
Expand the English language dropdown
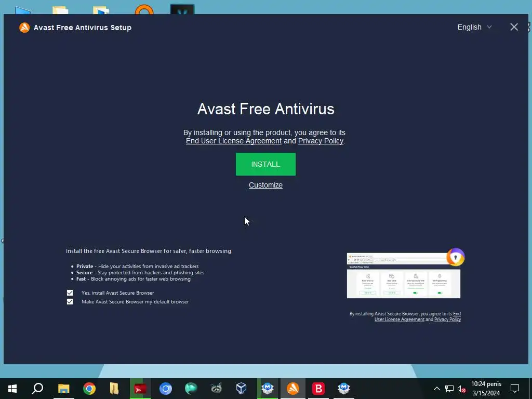[x=474, y=27]
